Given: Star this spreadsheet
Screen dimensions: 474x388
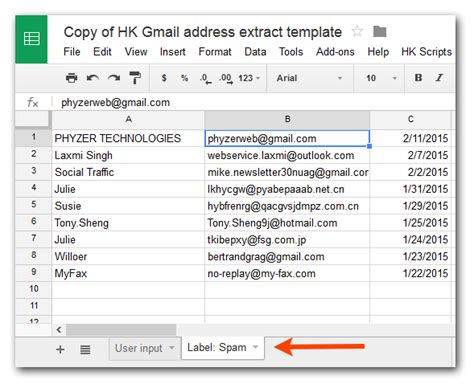Looking at the screenshot, I should (357, 32).
